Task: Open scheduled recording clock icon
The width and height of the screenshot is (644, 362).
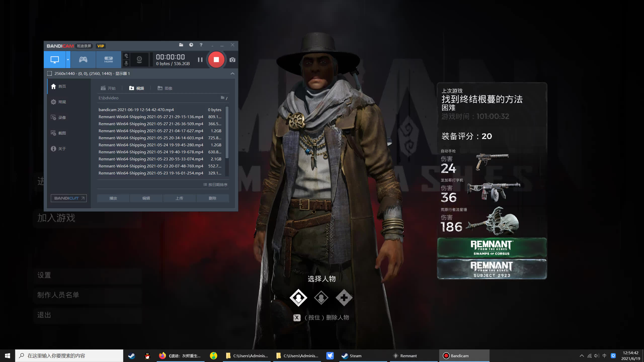Action: tap(191, 45)
